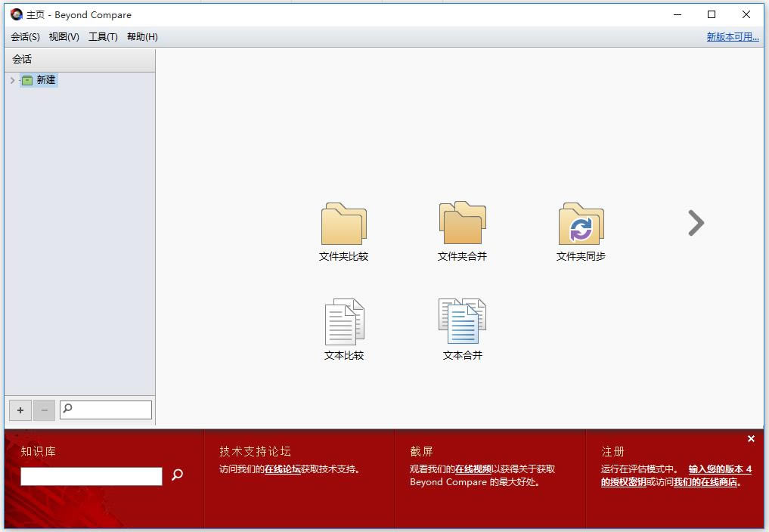Start the 文件夹同步 folder sync session
The width and height of the screenshot is (769, 532).
click(x=581, y=224)
